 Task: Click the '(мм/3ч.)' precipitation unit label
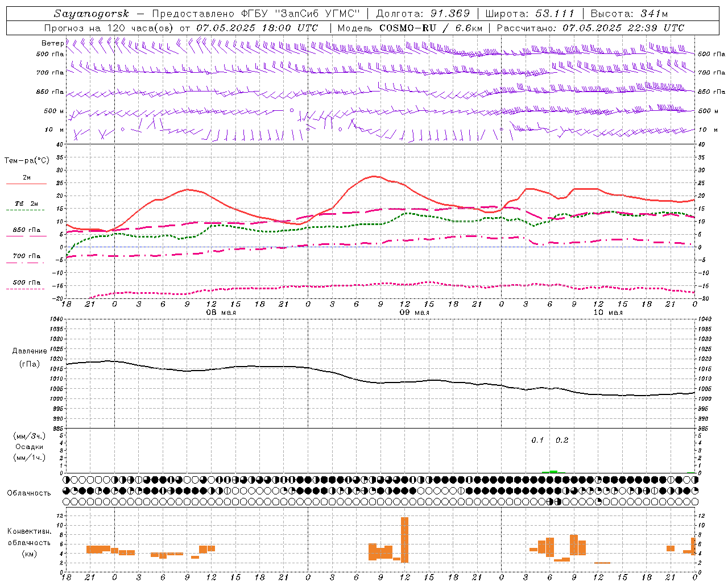click(30, 436)
